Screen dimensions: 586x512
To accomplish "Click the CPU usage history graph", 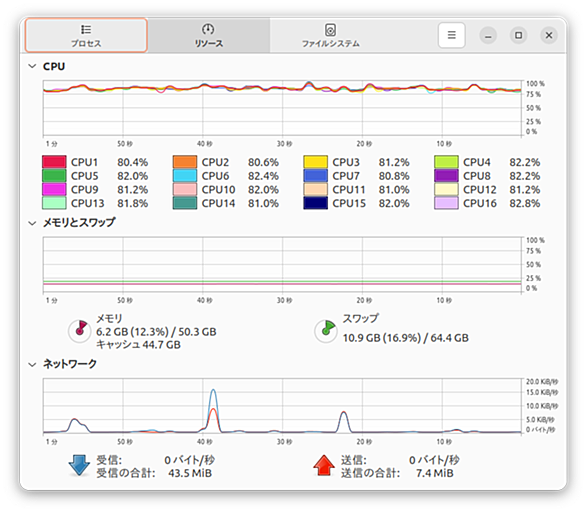I will point(282,108).
